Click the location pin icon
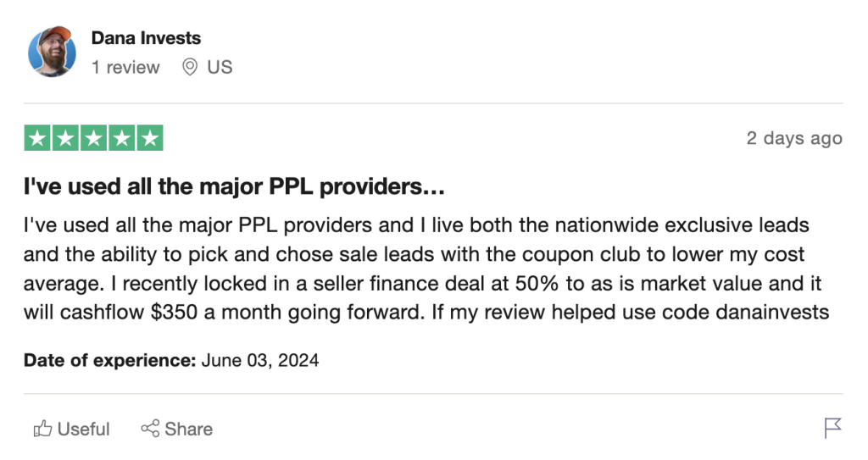This screenshot has width=868, height=460. (x=190, y=67)
